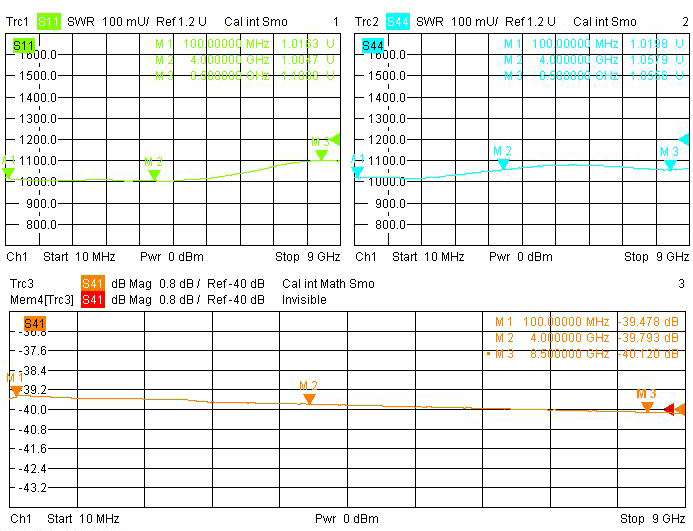Select marker M3 on the S41 trace

[647, 406]
